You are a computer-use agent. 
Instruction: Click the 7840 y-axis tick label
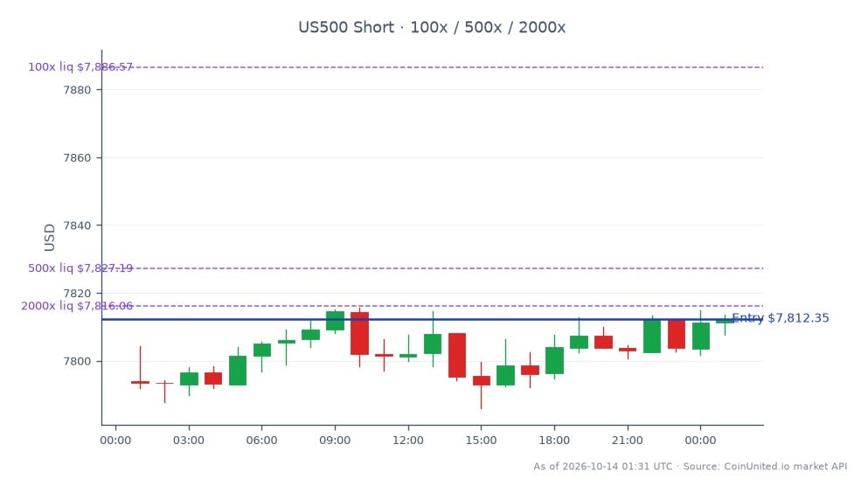[x=77, y=226]
